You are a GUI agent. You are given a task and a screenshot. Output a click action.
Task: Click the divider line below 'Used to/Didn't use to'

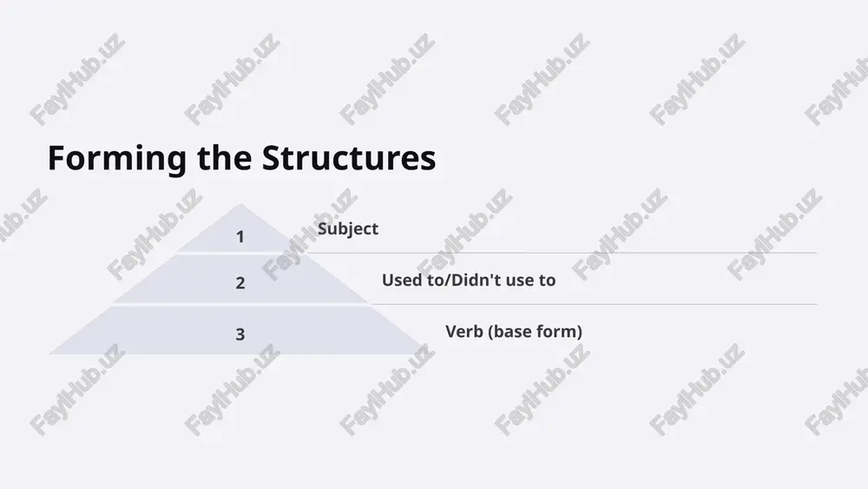[x=594, y=304]
